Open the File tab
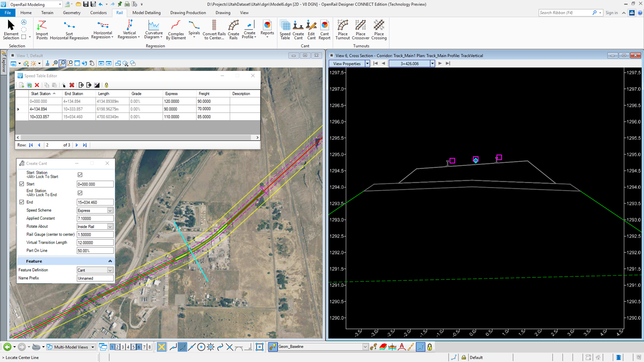 point(8,13)
